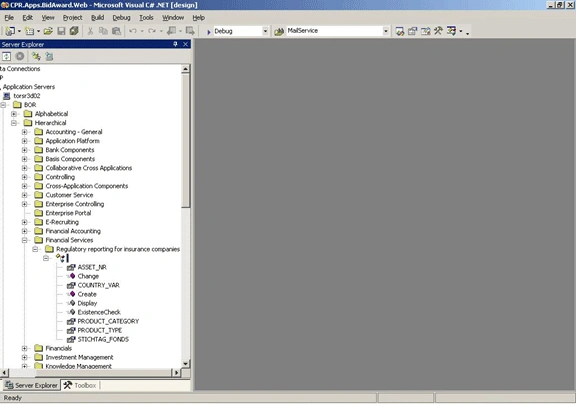Open the File menu
576x404 pixels.
(9, 18)
